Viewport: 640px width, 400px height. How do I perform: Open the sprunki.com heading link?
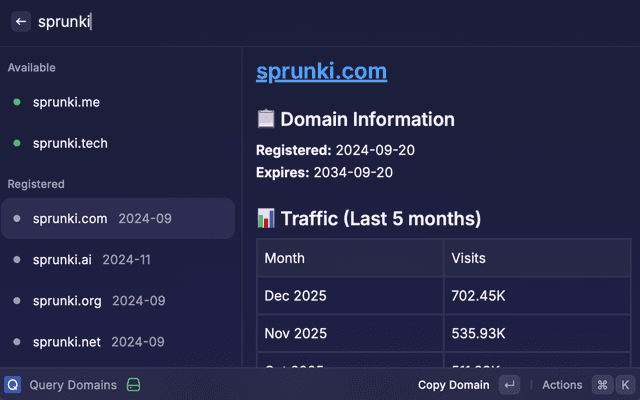[321, 72]
